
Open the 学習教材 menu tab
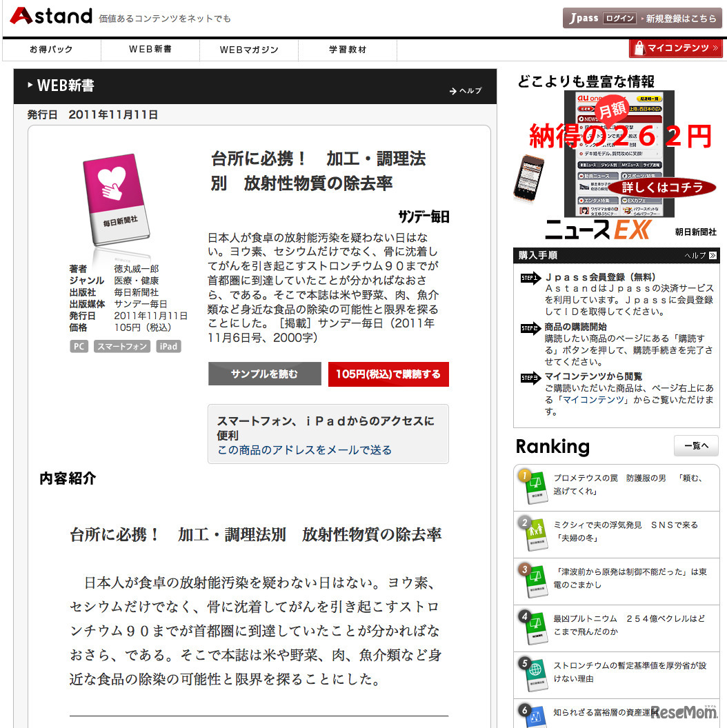click(348, 49)
